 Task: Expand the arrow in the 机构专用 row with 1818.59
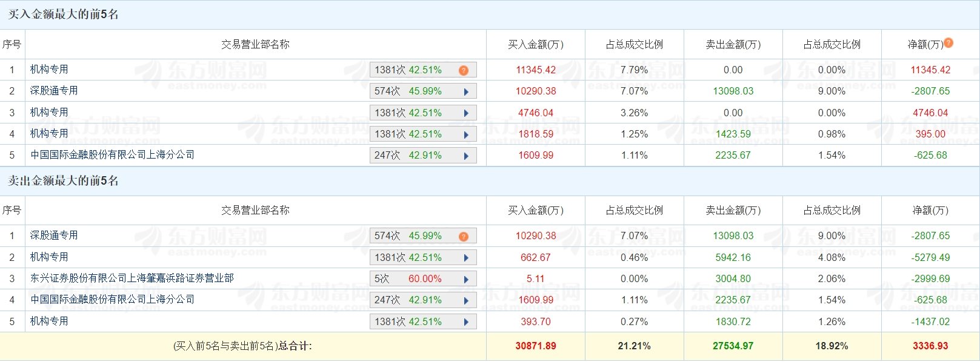point(466,134)
